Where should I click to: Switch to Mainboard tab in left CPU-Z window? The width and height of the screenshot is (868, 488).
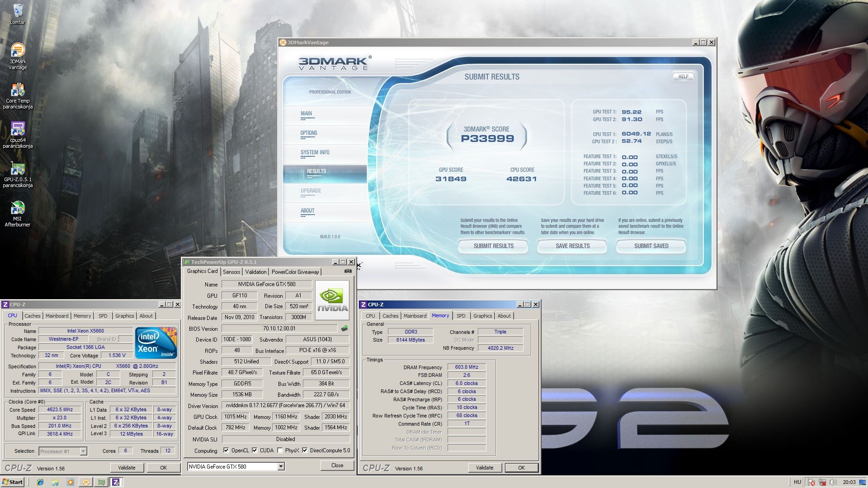57,316
